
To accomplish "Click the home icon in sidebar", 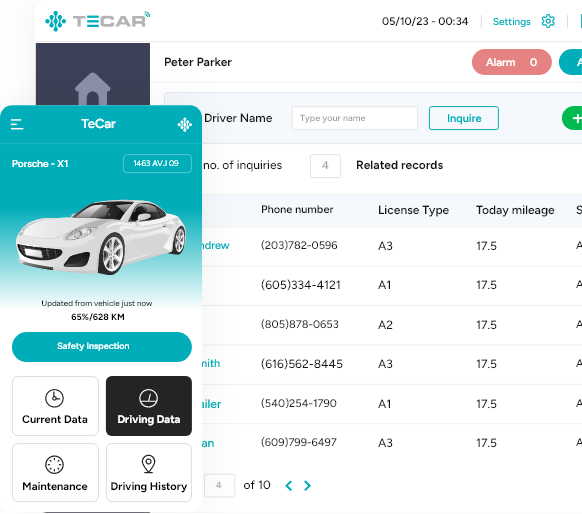I will point(93,89).
